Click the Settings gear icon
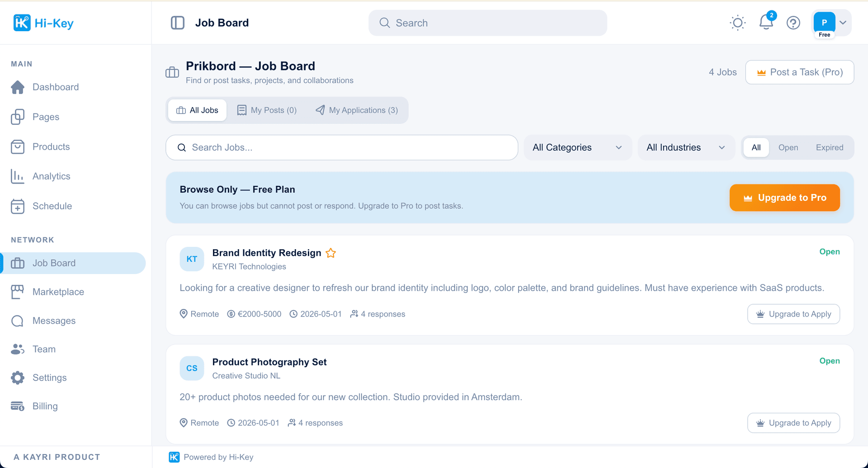The height and width of the screenshot is (468, 868). point(18,378)
